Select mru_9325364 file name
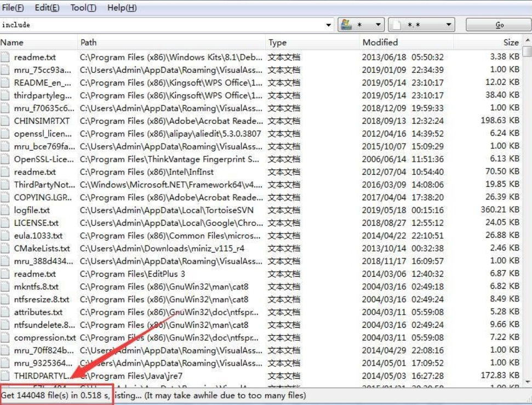Screen dimensions: 532x405 43,363
